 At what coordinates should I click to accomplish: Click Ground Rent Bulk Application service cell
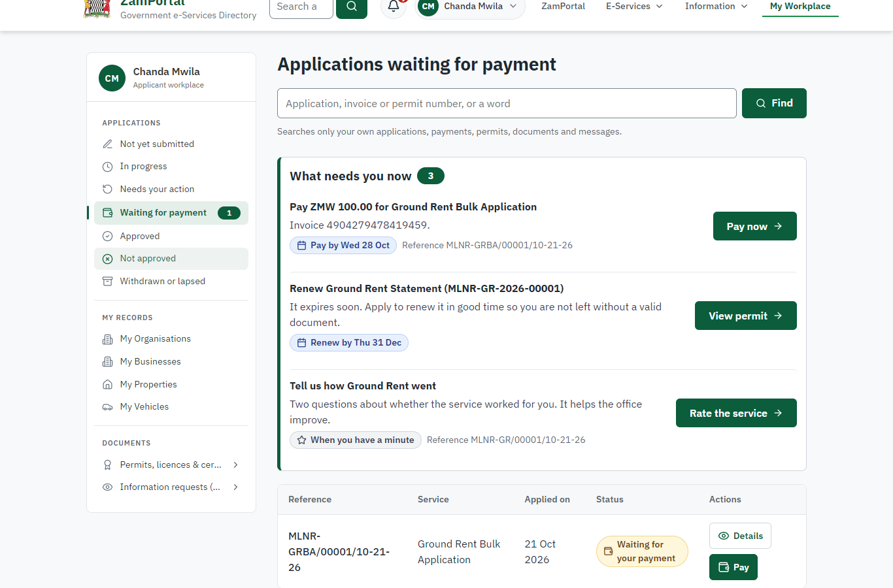point(459,552)
